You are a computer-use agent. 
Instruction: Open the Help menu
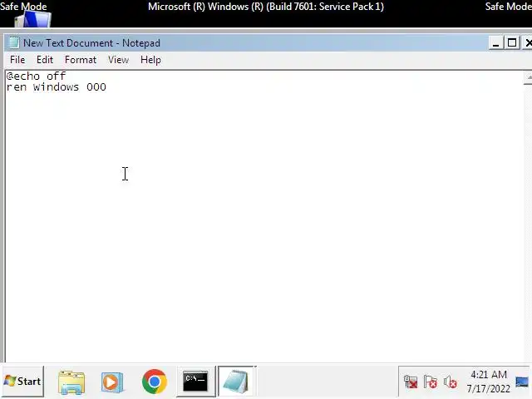point(150,60)
